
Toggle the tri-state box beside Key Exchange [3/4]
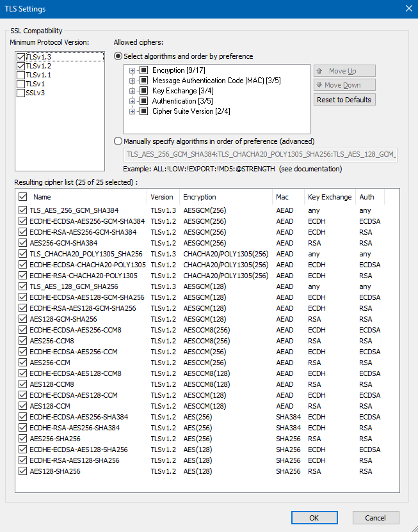pos(143,91)
